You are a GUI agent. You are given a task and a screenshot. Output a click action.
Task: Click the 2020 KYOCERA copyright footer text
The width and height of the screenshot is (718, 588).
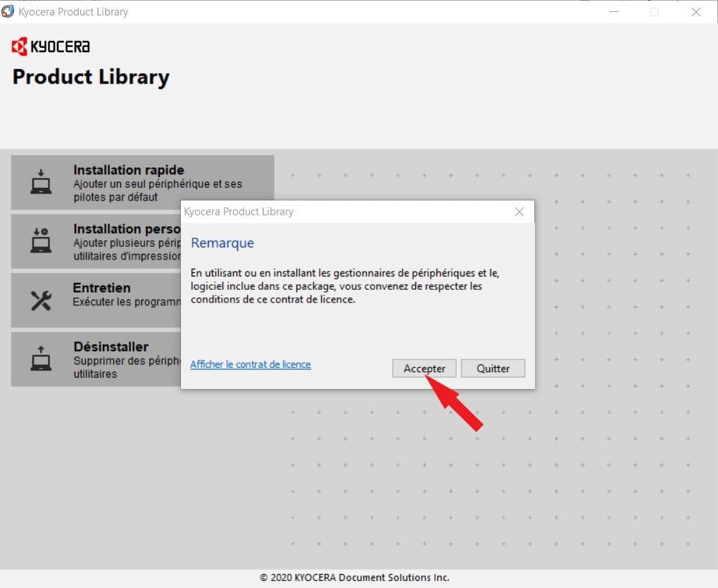point(354,577)
